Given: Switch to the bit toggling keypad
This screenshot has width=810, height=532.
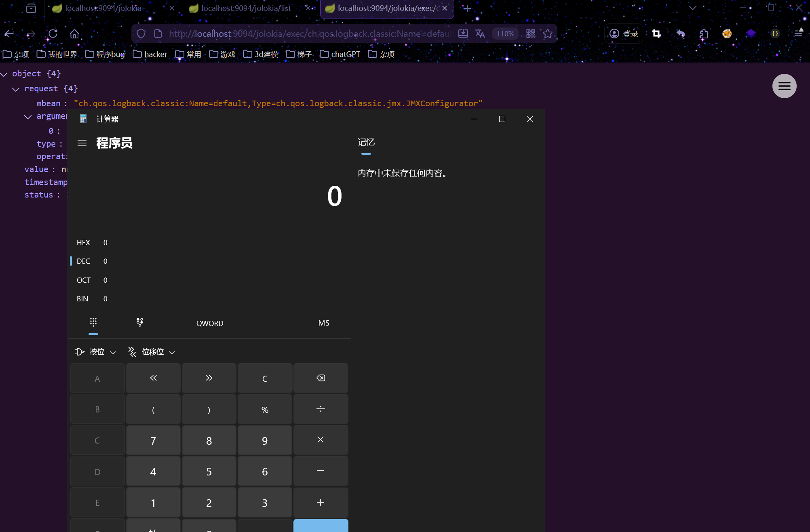Looking at the screenshot, I should coord(140,322).
